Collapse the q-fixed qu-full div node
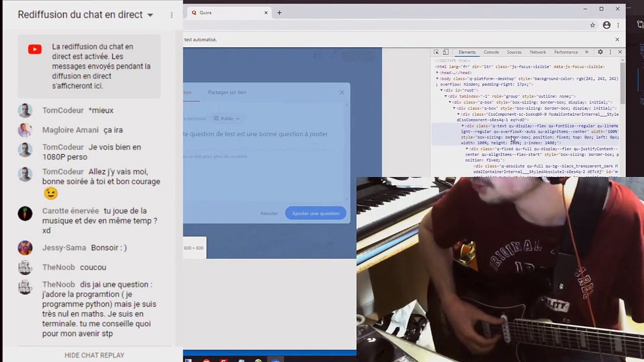Image resolution: width=644 pixels, height=362 pixels. 467,149
